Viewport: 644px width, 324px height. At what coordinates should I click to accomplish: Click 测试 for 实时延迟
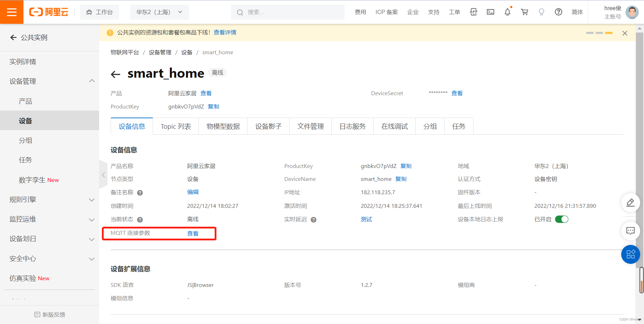[x=366, y=219]
